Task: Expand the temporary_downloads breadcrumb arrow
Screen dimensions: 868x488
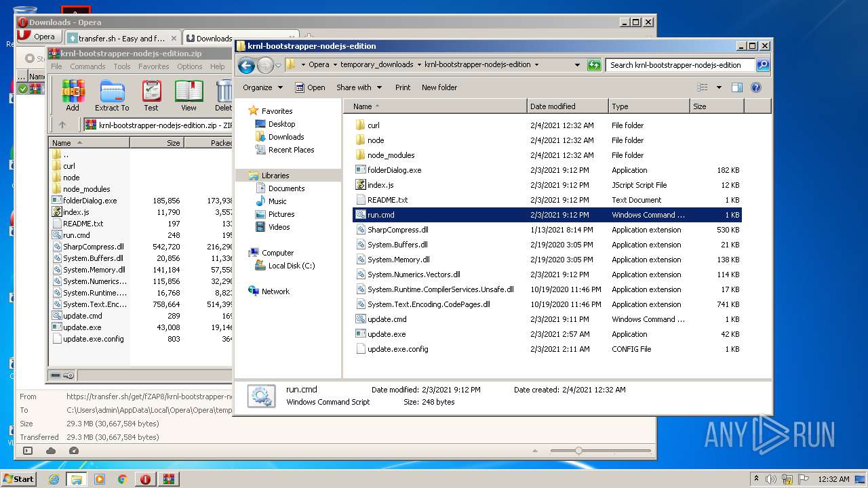Action: 419,65
